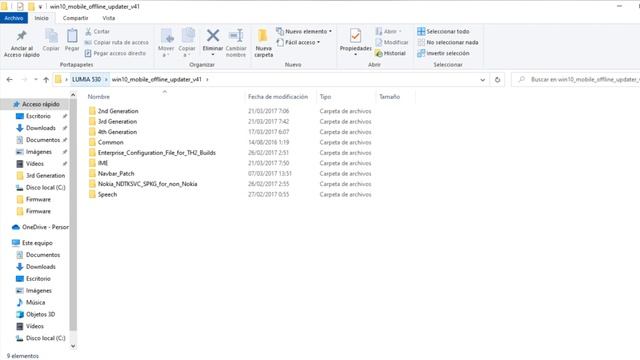Click No seleccionar nada
This screenshot has width=640, height=360.
pos(448,42)
